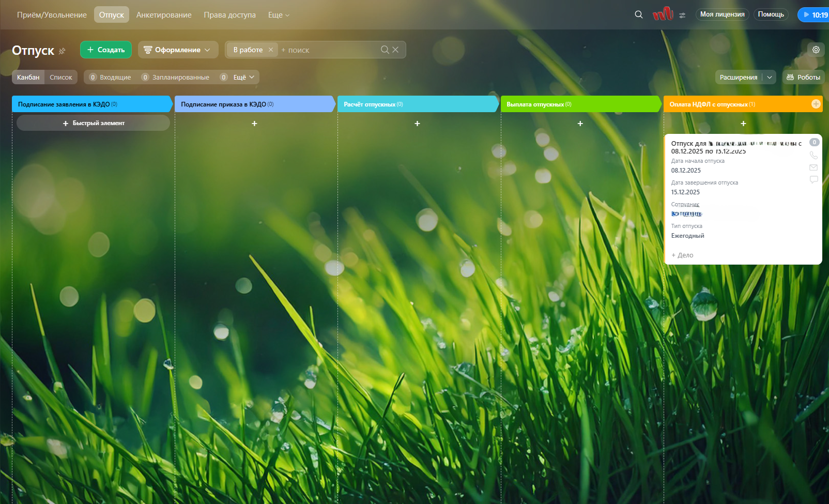Click phone icon on vacation card
Screen dimensions: 829x504
[813, 155]
